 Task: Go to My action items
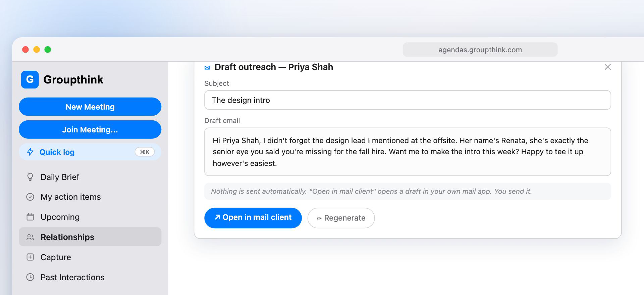90,197
